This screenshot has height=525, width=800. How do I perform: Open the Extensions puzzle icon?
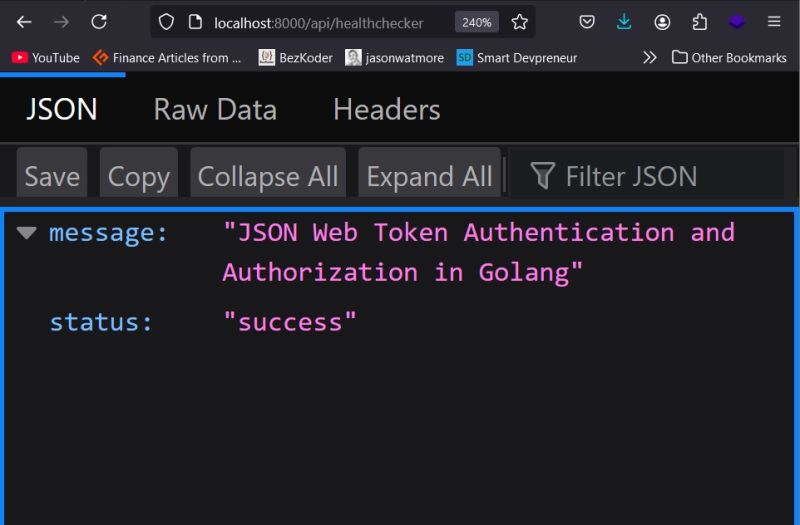(x=699, y=22)
